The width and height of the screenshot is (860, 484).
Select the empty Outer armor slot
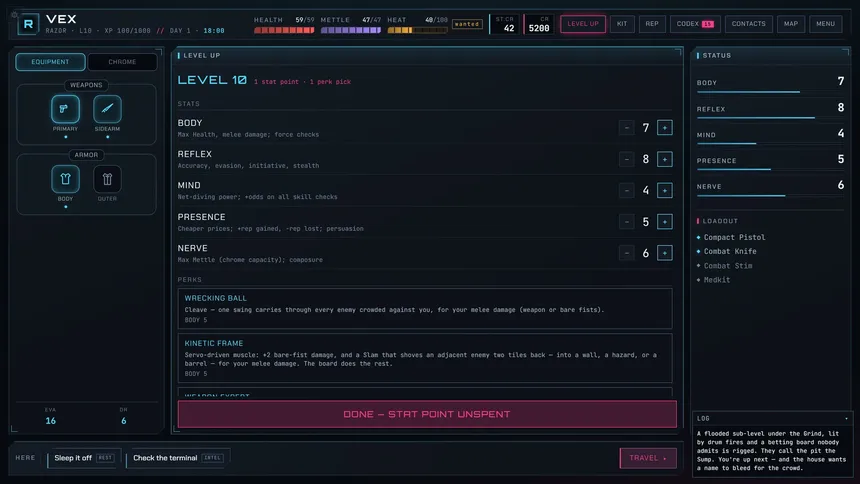(107, 179)
